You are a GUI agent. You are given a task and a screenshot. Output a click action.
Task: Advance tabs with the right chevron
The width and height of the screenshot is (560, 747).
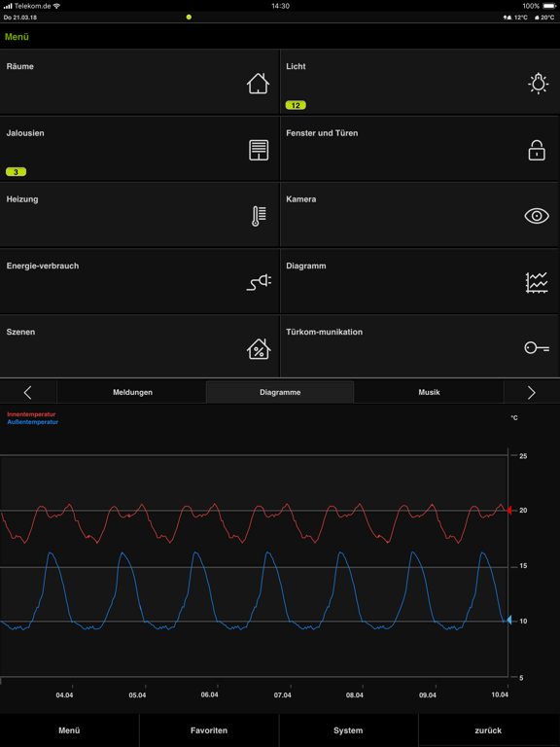532,393
